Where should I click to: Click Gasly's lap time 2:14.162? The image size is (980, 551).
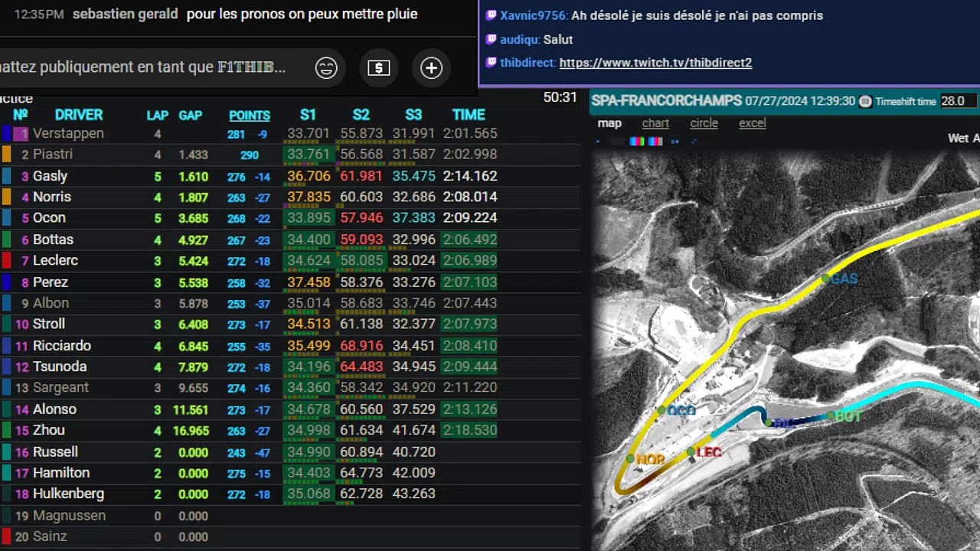[x=469, y=176]
